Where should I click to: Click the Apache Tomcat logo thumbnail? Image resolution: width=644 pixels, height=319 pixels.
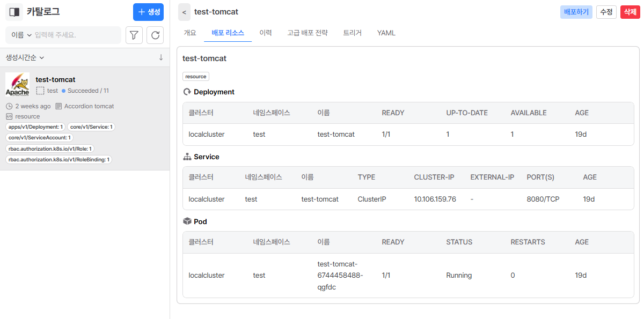point(17,85)
